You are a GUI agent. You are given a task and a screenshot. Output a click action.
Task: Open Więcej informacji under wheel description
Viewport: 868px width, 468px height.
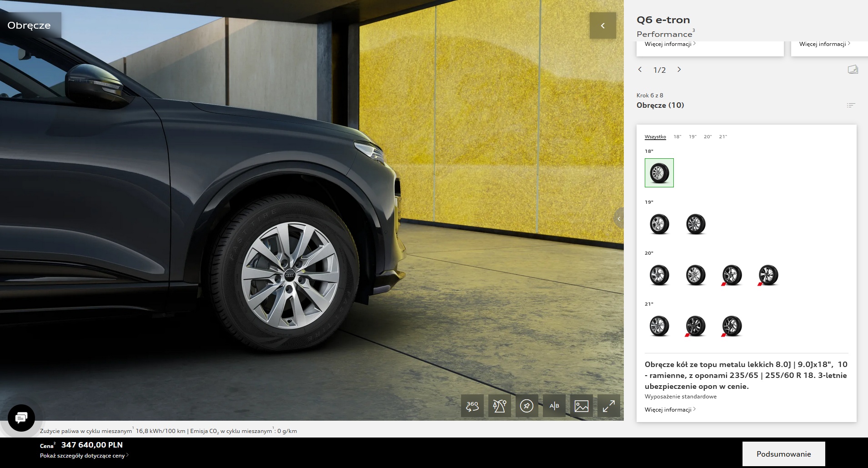pyautogui.click(x=670, y=410)
